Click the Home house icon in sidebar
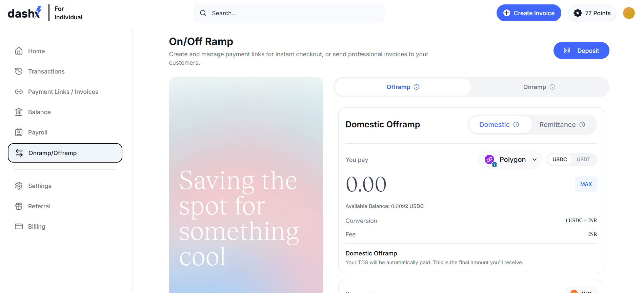Screen dimensions: 644x293 click(x=19, y=51)
